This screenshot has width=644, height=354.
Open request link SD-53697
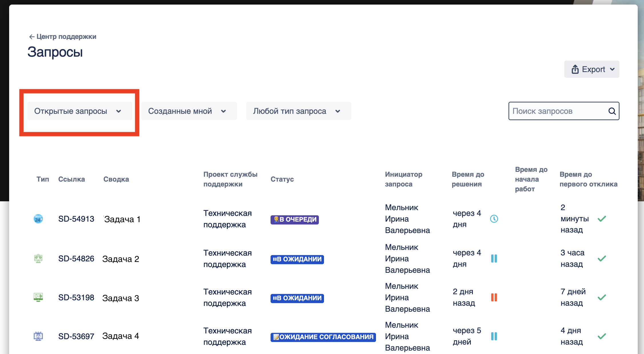click(x=76, y=336)
